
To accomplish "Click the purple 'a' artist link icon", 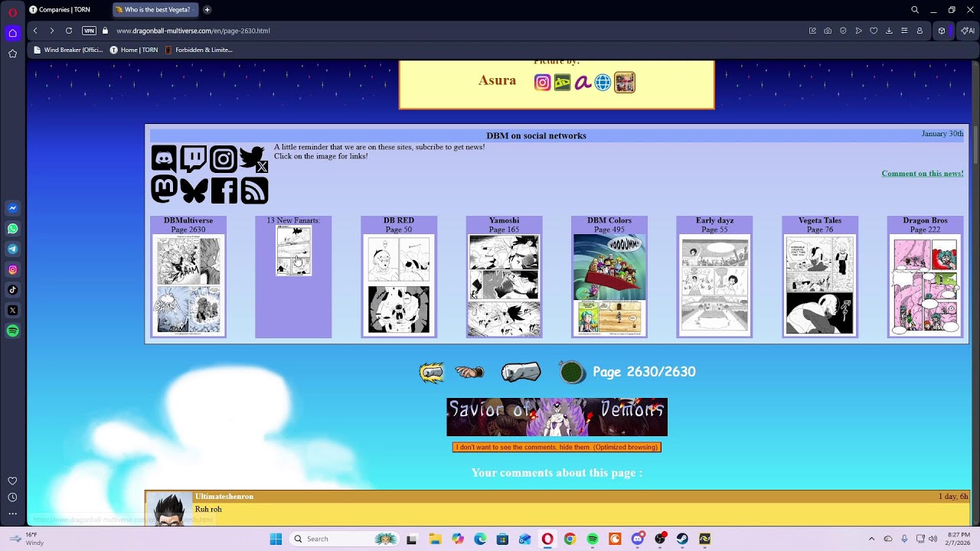I will tap(583, 83).
